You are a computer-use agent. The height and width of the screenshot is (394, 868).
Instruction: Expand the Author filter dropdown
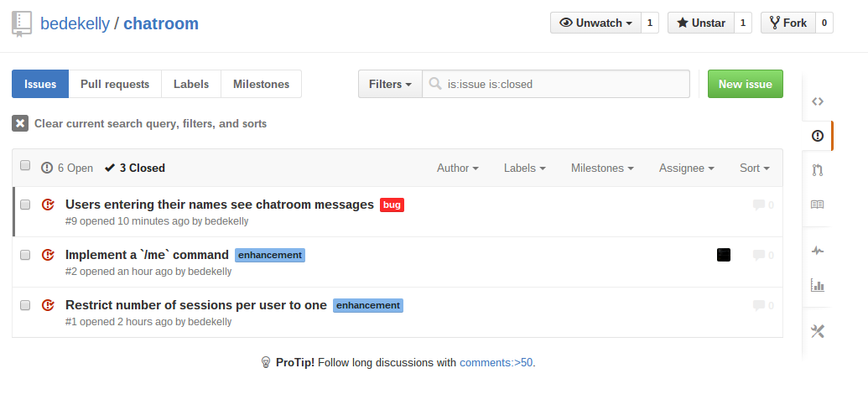click(x=458, y=168)
